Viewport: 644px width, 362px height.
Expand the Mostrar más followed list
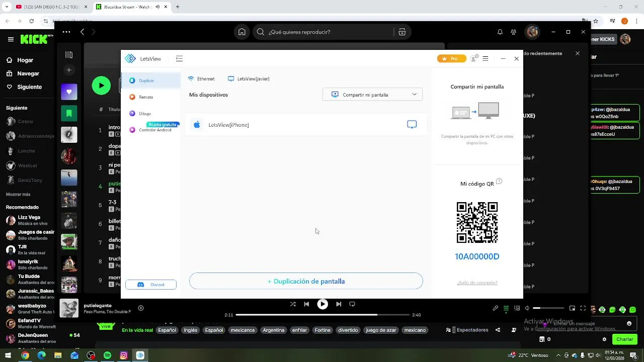[x=18, y=194]
